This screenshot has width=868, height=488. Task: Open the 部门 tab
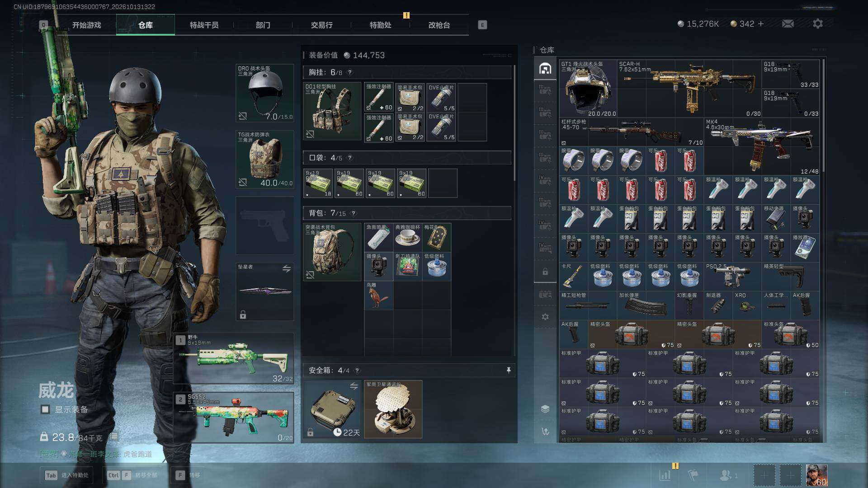coord(263,25)
